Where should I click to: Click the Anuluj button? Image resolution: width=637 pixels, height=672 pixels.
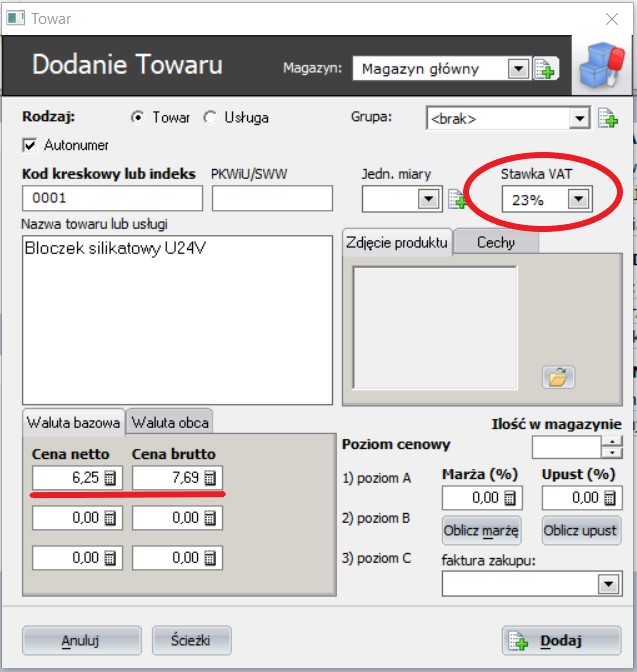click(81, 640)
